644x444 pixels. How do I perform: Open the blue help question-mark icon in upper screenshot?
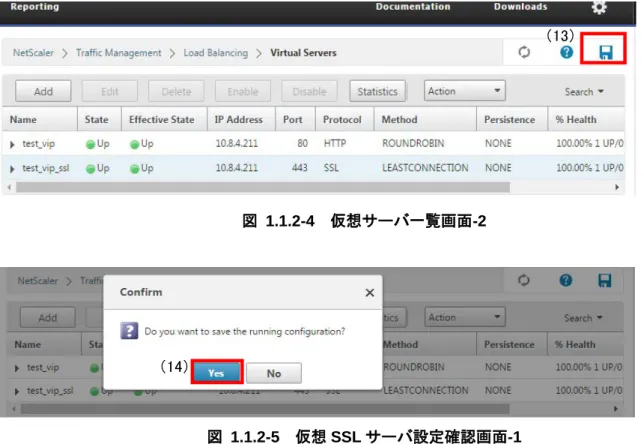coord(566,52)
